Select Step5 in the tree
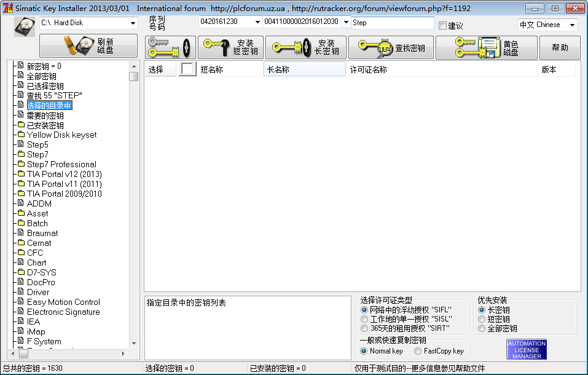 (x=37, y=144)
